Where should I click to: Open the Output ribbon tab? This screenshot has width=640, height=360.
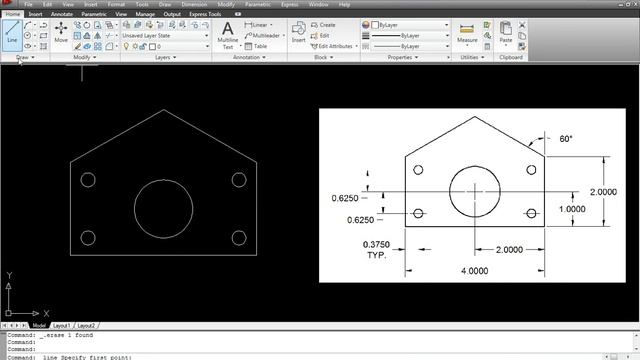coord(172,14)
